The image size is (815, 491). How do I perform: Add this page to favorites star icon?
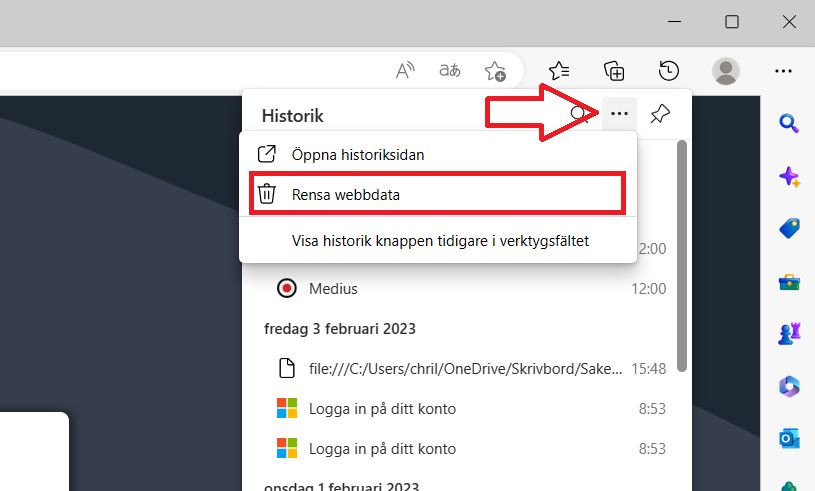tap(495, 71)
